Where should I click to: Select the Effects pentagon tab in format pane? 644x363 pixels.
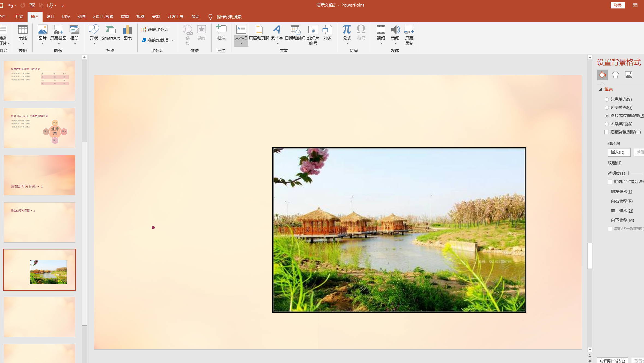[615, 75]
